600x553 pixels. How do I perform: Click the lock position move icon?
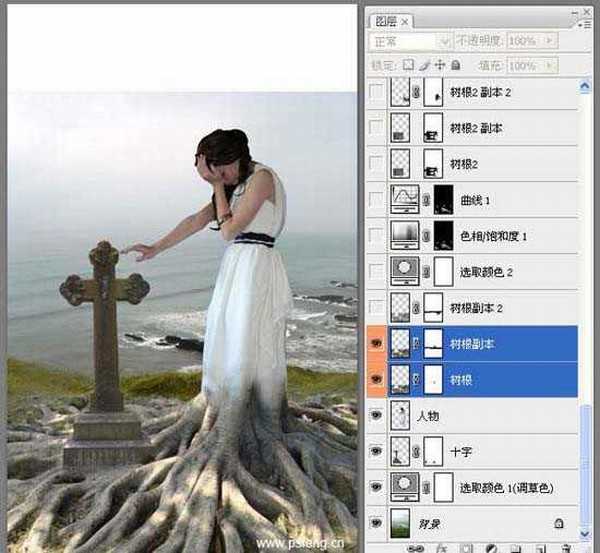[440, 65]
